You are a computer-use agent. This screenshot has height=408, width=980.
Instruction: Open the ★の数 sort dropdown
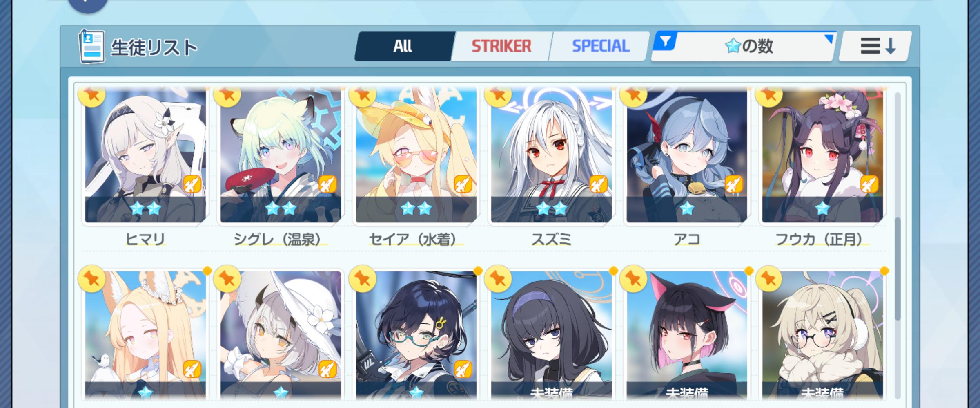(x=743, y=46)
